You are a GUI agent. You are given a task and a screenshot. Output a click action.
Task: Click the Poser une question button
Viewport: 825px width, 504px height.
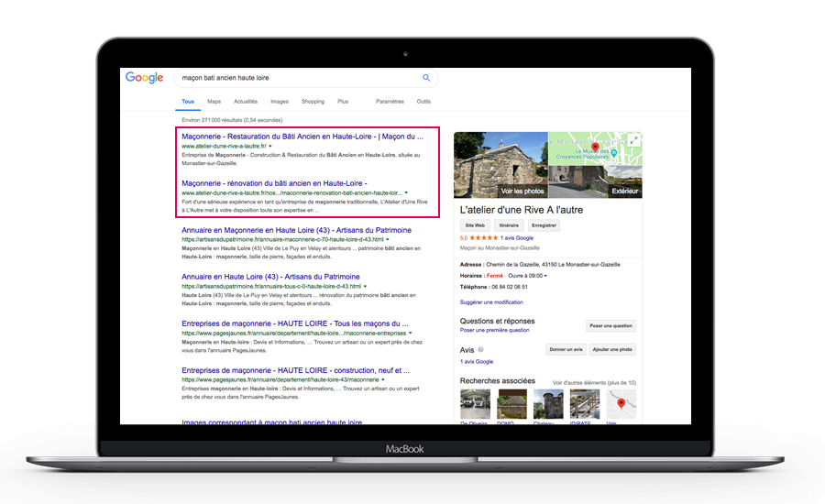(x=610, y=325)
